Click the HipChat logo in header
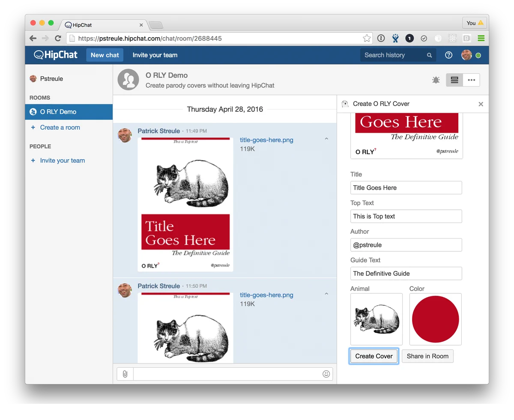This screenshot has height=420, width=514. (56, 55)
